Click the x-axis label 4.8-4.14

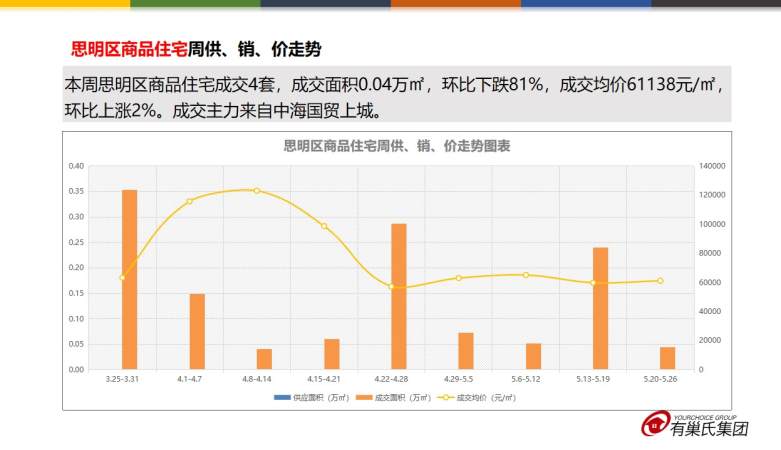257,379
